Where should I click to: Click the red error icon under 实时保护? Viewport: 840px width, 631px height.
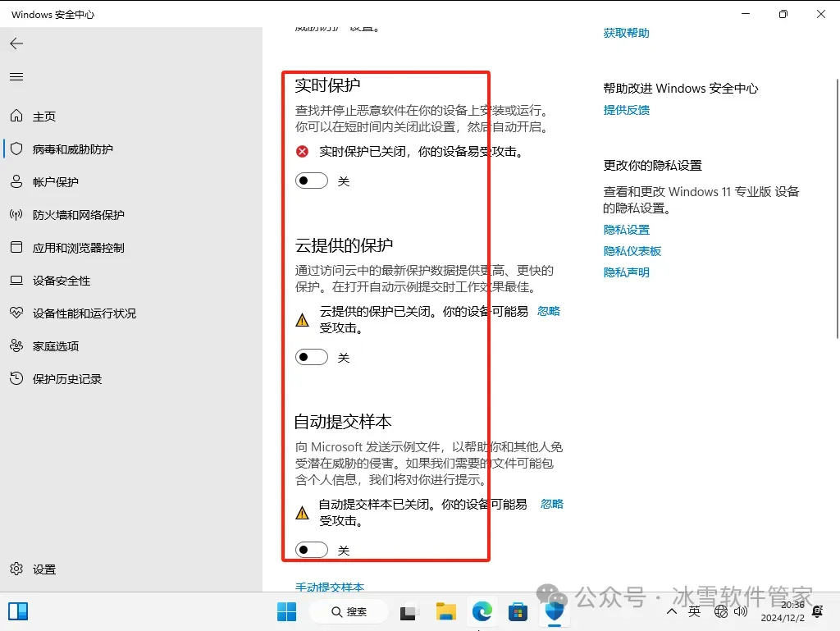pos(302,152)
